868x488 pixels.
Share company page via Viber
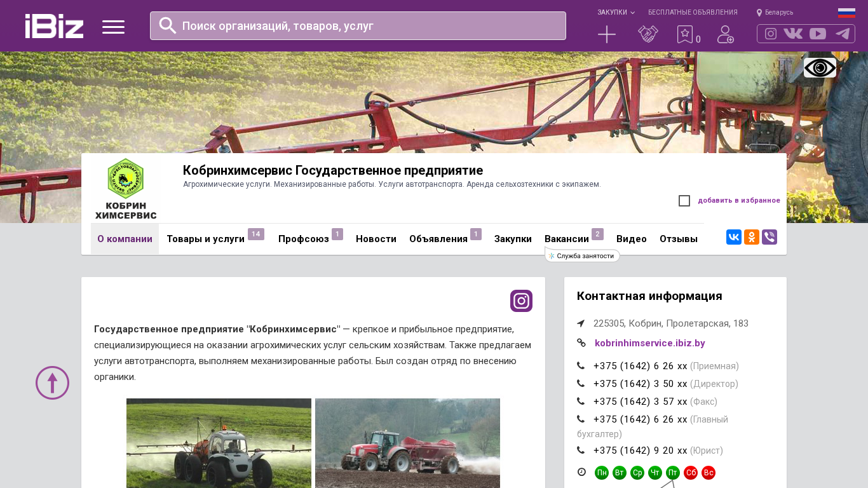tap(770, 237)
